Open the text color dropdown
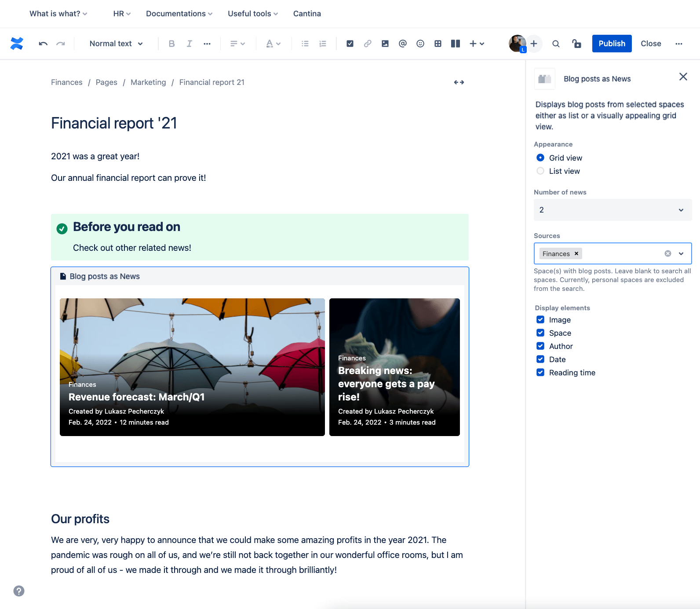Screen dimensions: 700x609 [x=273, y=44]
